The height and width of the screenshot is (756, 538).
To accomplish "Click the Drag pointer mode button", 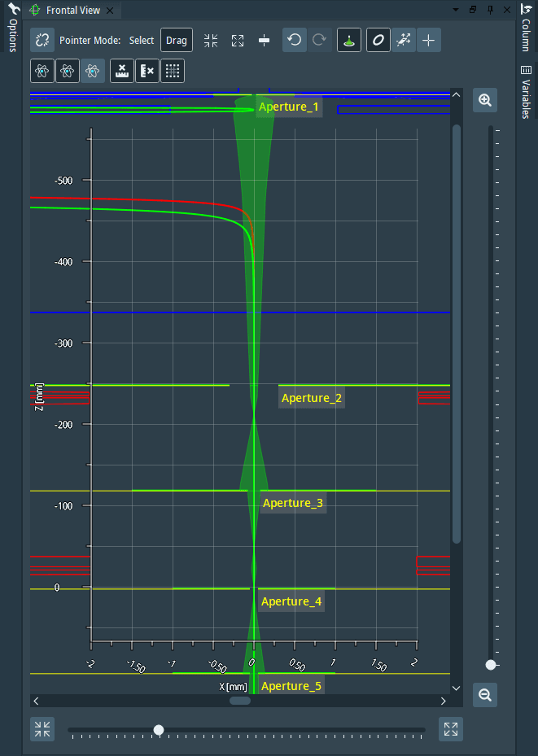I will click(x=177, y=41).
